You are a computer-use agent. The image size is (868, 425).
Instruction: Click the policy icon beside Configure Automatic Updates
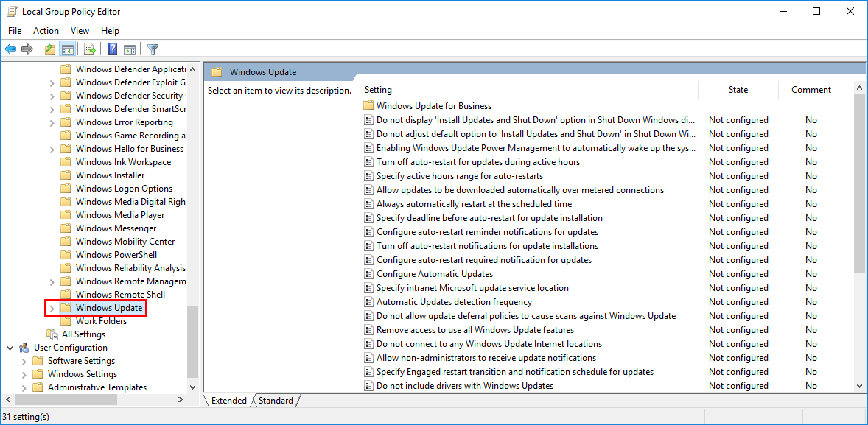click(368, 274)
